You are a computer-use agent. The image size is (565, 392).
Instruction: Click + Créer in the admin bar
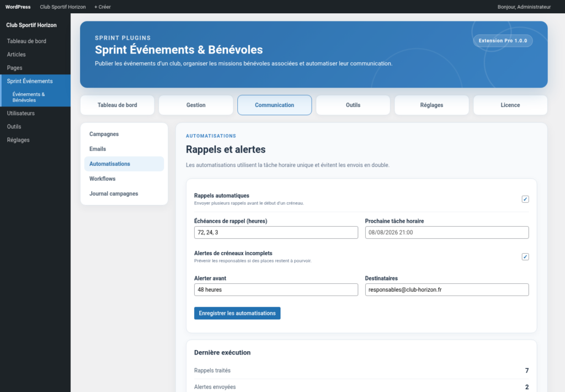[102, 7]
